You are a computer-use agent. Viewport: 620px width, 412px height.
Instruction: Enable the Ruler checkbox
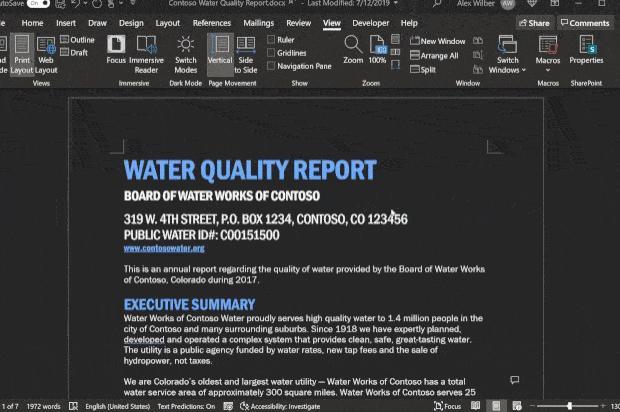[272, 40]
